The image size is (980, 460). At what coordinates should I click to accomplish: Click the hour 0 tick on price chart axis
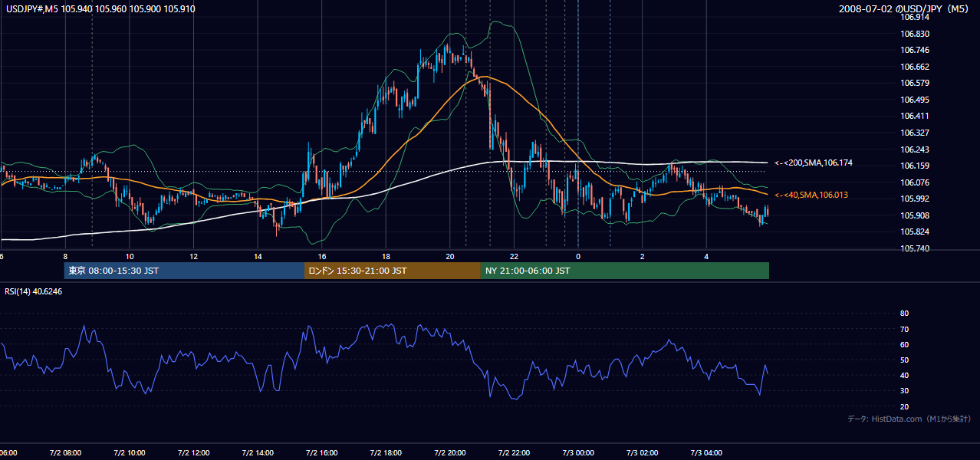coord(578,257)
